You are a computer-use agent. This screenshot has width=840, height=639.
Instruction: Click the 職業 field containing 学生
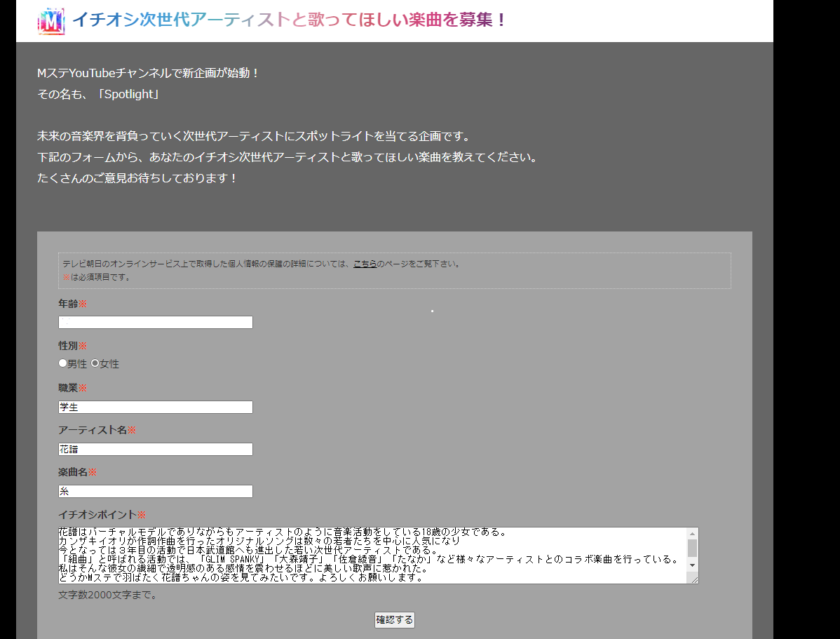(x=156, y=407)
